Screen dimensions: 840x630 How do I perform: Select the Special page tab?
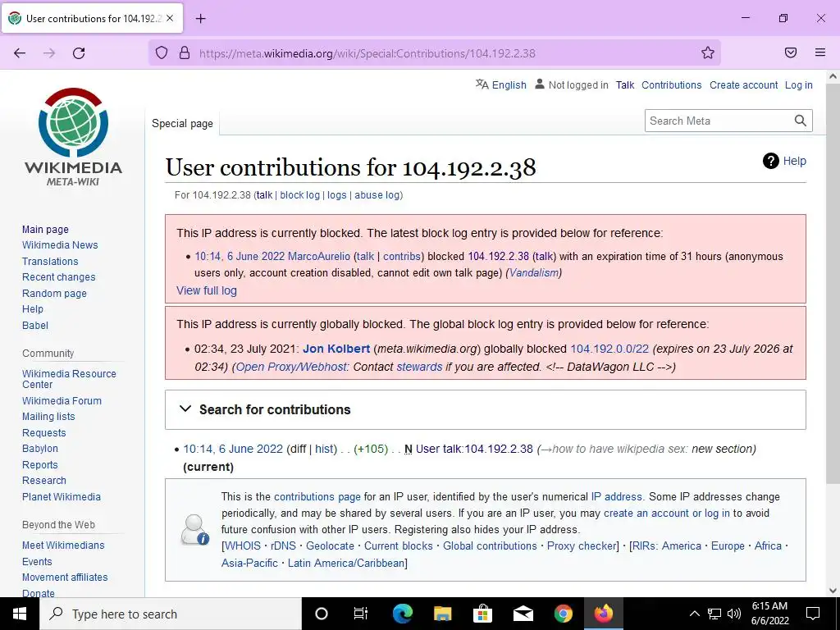click(182, 124)
